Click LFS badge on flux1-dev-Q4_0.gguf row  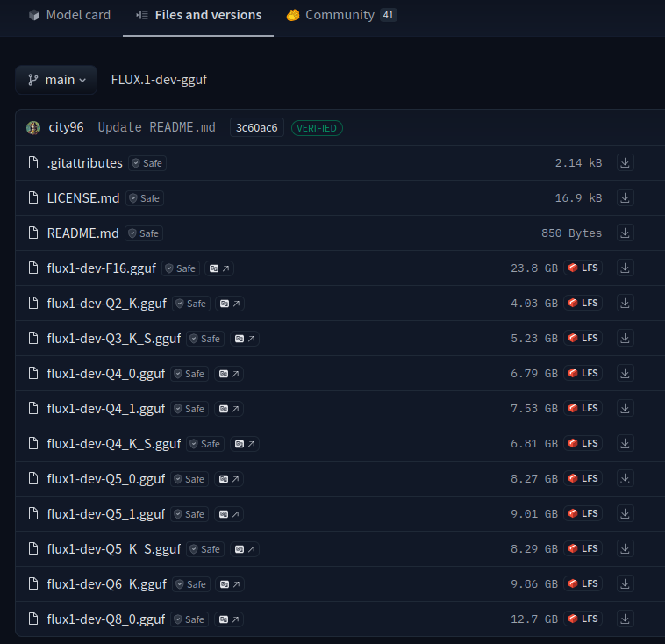[x=583, y=374]
